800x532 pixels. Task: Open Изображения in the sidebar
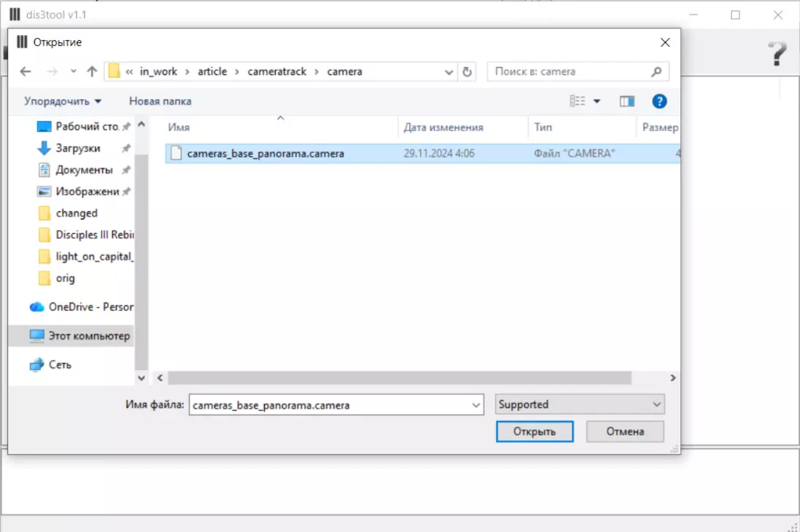(83, 192)
